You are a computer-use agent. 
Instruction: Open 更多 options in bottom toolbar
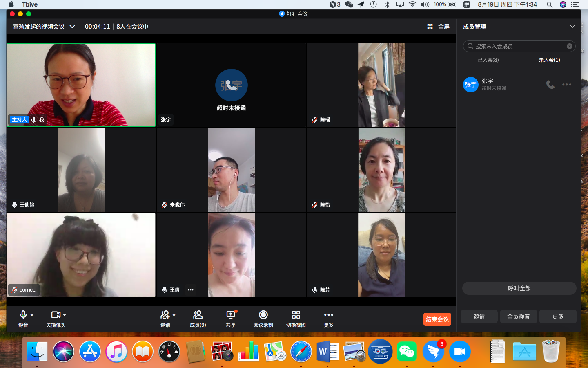tap(329, 319)
